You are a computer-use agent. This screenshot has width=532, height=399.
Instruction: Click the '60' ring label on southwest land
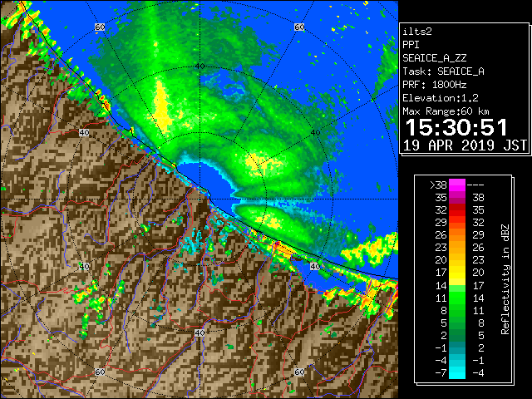point(100,372)
